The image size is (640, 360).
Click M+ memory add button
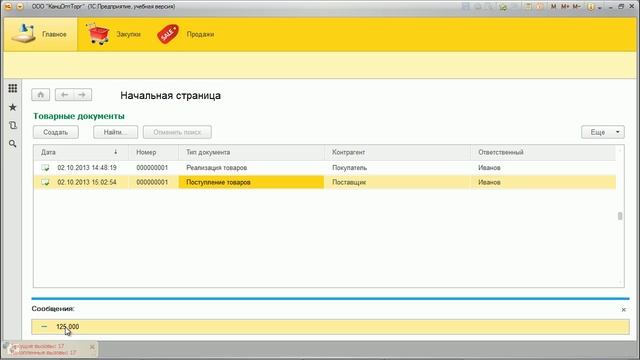click(x=565, y=7)
